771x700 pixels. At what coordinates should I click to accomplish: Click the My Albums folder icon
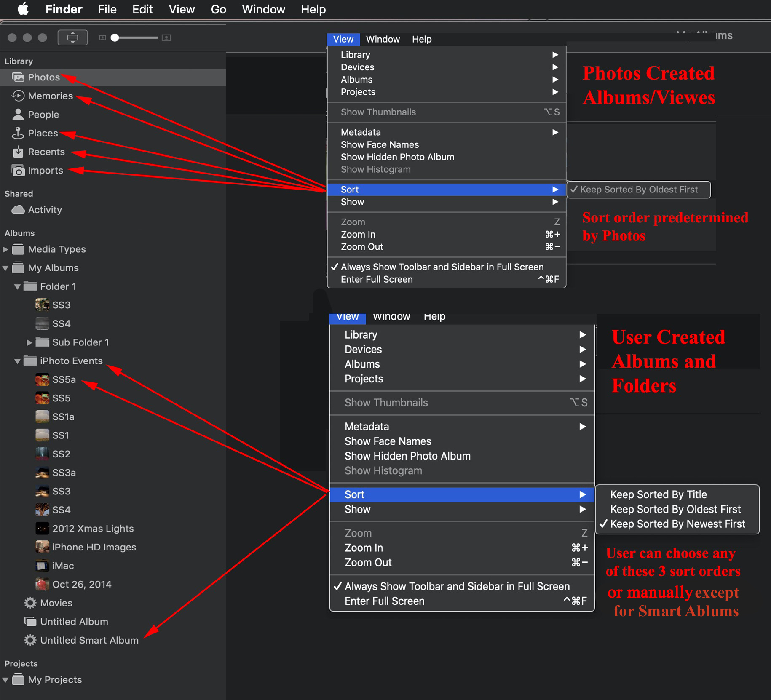(x=18, y=268)
